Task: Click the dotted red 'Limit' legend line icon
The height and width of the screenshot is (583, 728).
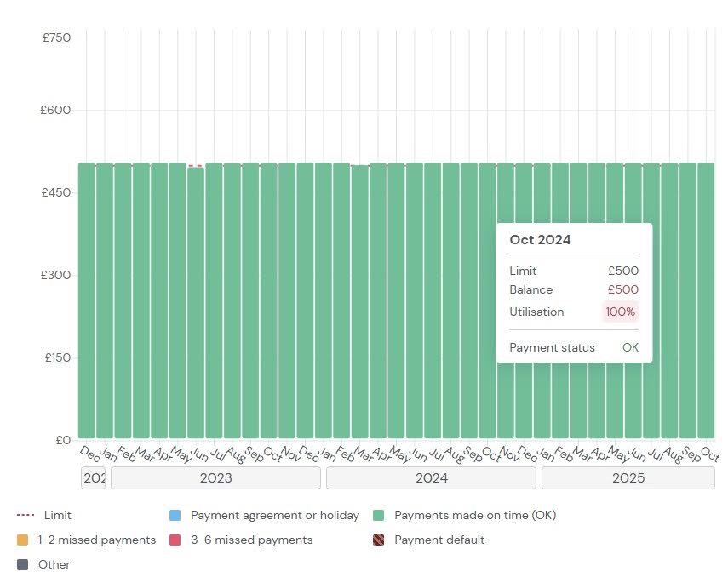Action: (x=26, y=516)
